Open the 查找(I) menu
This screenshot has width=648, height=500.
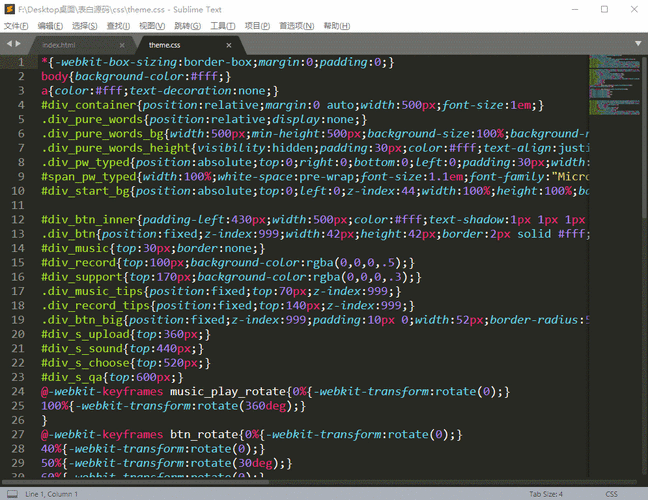[x=118, y=26]
